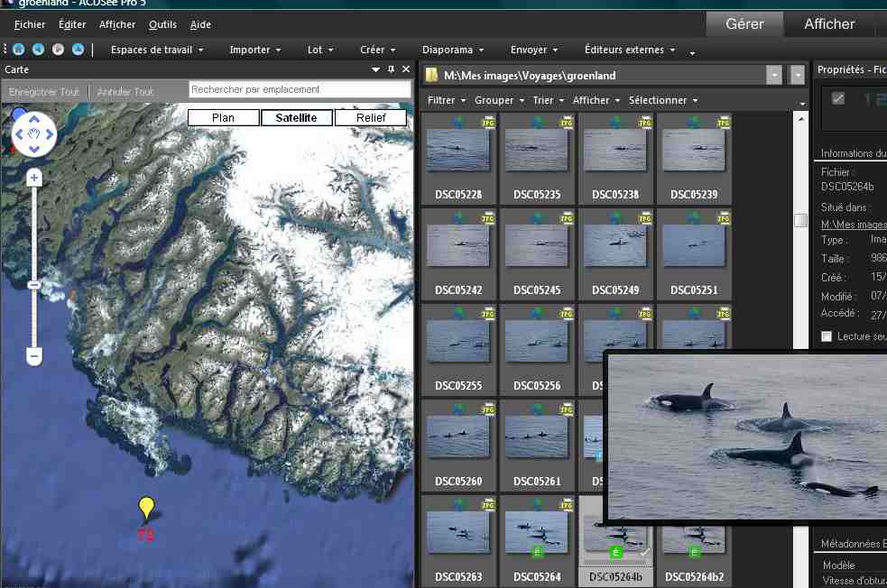This screenshot has height=588, width=887.
Task: Open the Editer menu
Action: 72,24
